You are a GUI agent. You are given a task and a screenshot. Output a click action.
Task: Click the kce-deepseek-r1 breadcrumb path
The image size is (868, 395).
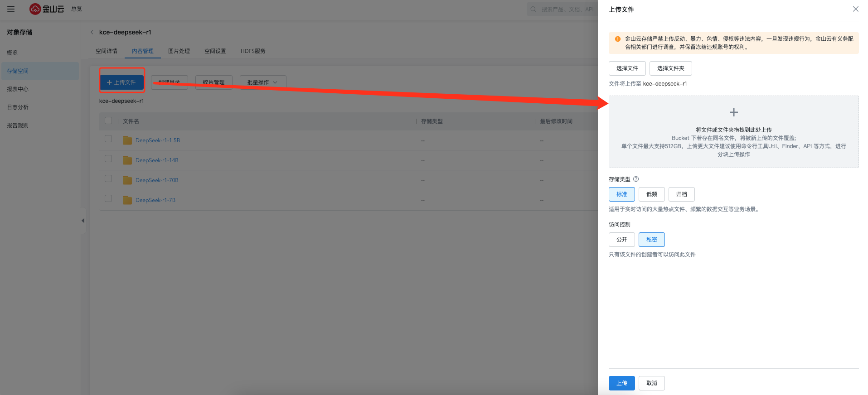121,101
